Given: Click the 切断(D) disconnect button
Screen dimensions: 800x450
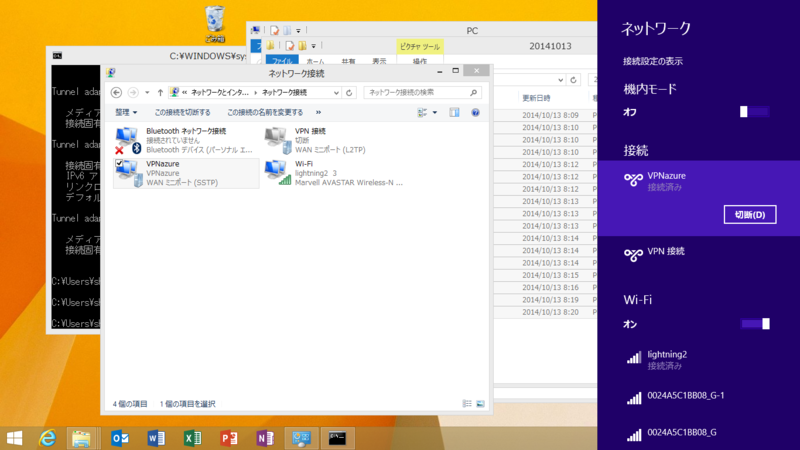Looking at the screenshot, I should pos(749,214).
